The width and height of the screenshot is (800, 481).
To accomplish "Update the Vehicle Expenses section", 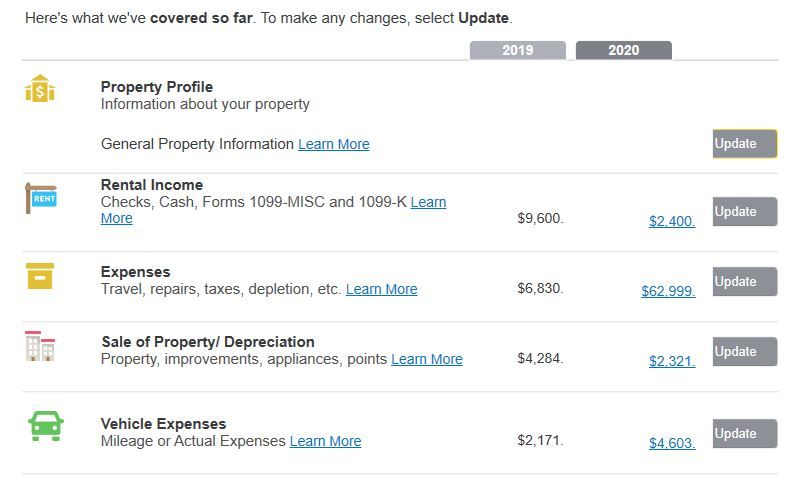I will coord(745,434).
